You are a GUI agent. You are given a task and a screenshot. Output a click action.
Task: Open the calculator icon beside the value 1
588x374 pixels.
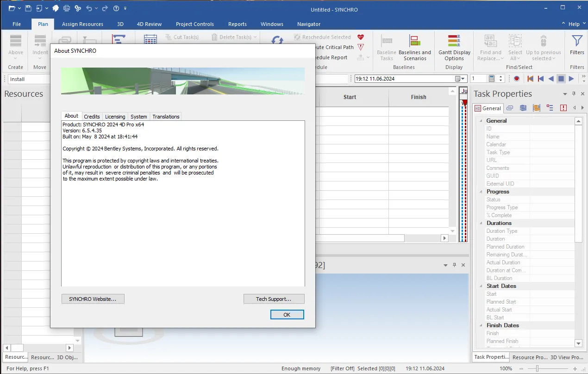[491, 79]
